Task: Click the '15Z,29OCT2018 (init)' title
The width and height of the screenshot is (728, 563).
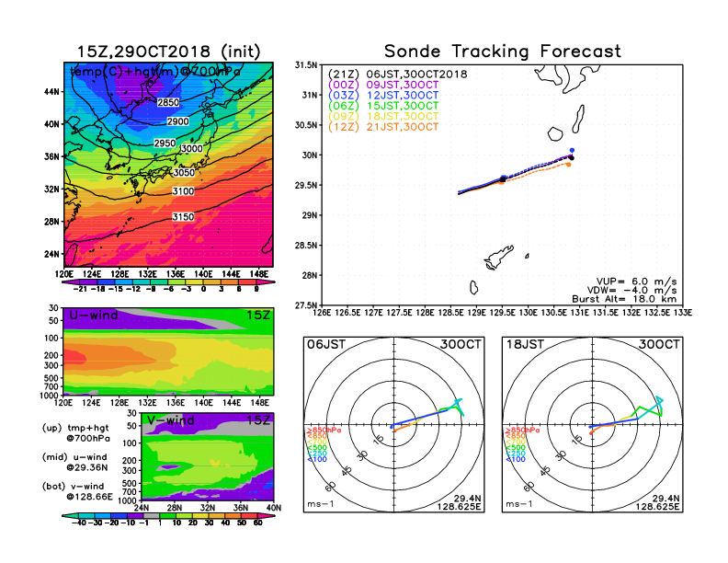Action: click(x=168, y=52)
